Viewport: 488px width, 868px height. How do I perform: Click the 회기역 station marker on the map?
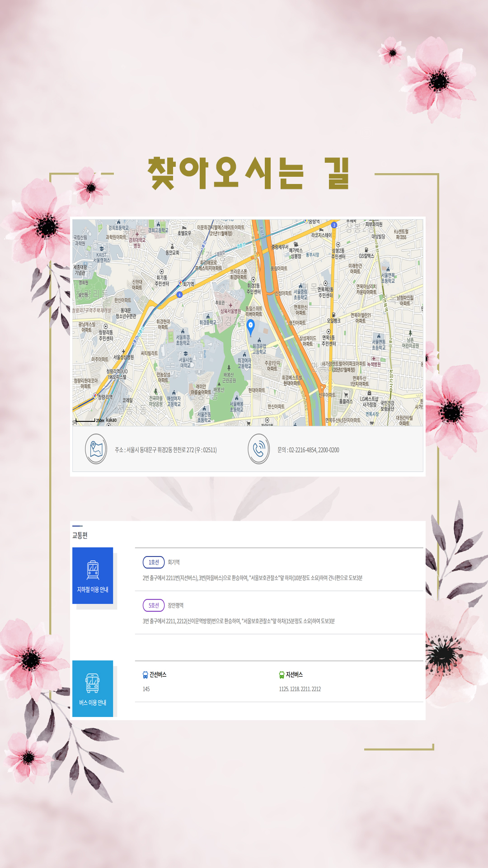(x=181, y=283)
